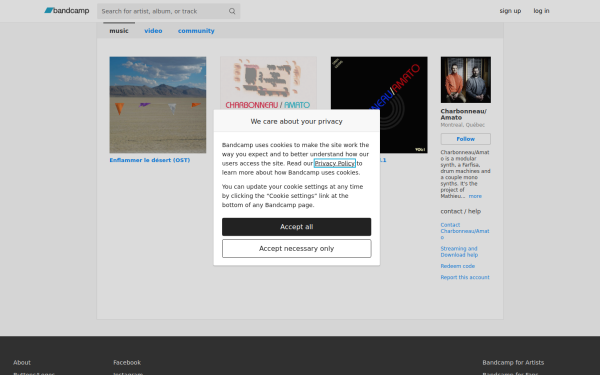600x375 pixels.
Task: Follow Charbonneau/Amato
Action: tap(466, 139)
